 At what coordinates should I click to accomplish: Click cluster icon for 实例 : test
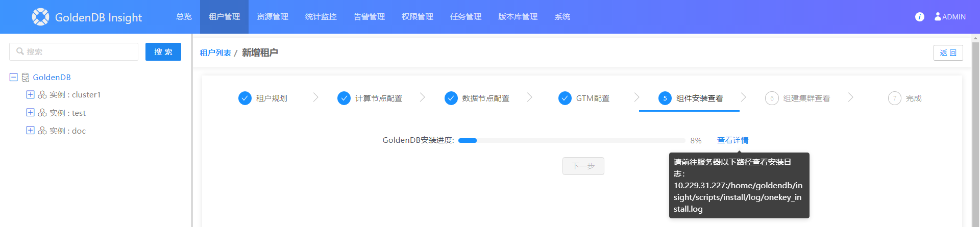tap(42, 113)
